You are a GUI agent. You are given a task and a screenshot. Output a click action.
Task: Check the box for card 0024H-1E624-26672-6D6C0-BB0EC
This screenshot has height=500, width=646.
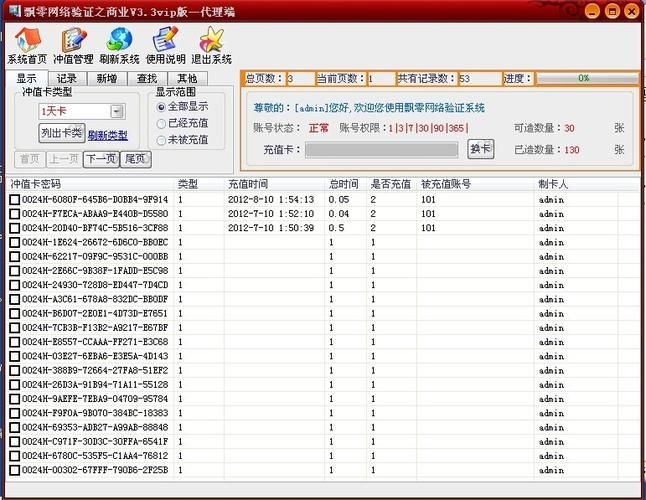click(x=15, y=242)
